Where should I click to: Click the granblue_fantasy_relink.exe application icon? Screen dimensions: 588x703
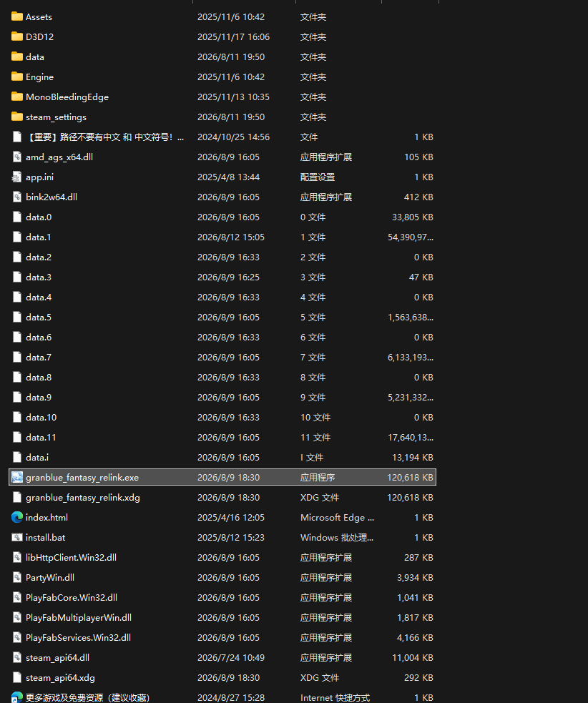[x=17, y=478]
